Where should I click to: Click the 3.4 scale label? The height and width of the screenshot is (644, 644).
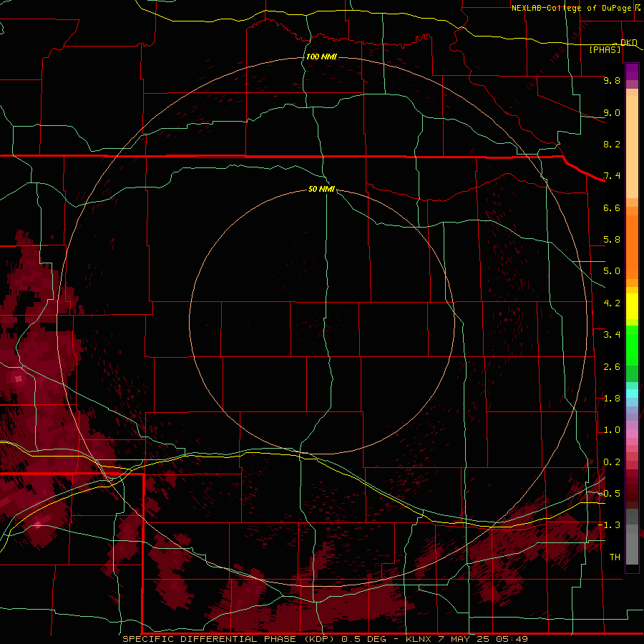tap(612, 335)
